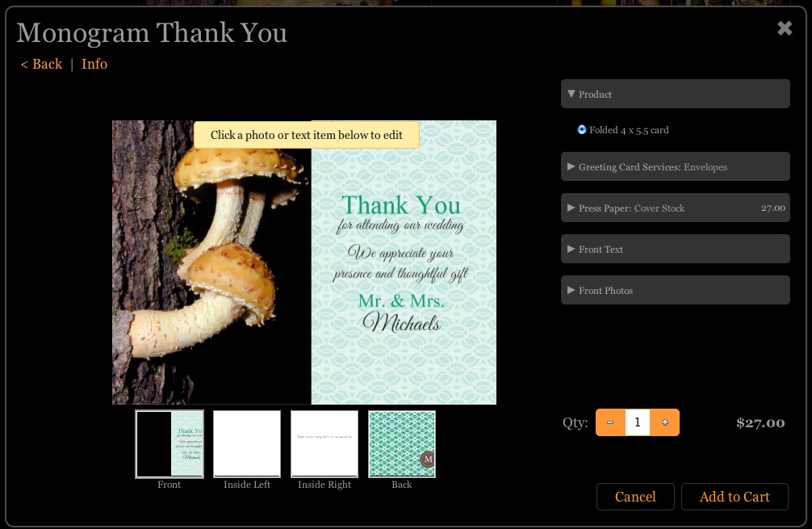Decrease quantity with the minus button
Screen dimensions: 812x529
tap(610, 422)
